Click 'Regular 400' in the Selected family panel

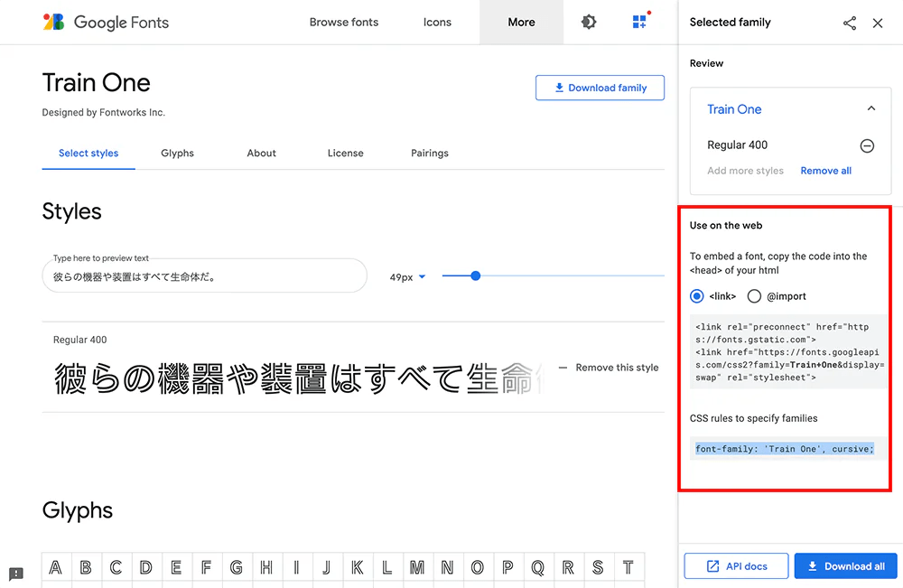pyautogui.click(x=737, y=145)
